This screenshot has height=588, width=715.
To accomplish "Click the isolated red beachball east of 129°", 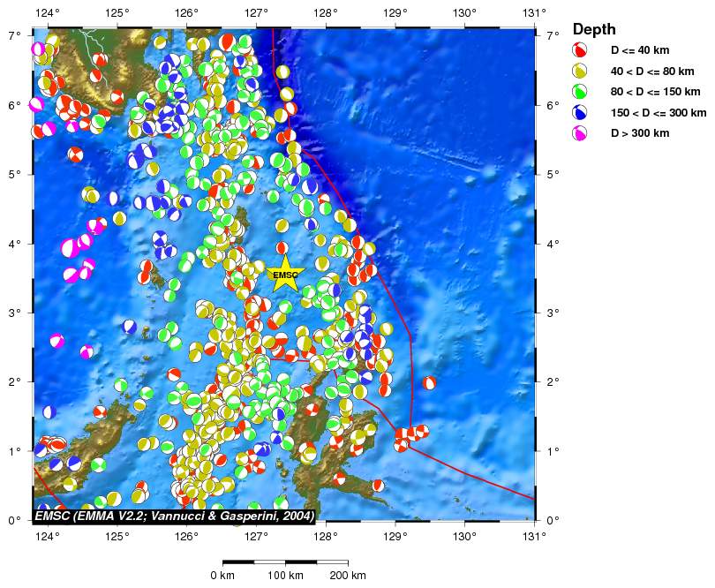I will coord(429,382).
